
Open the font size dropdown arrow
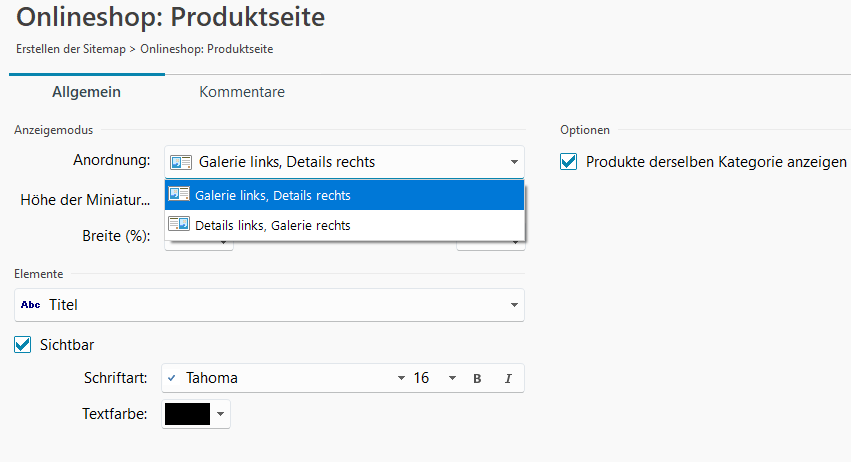pyautogui.click(x=452, y=378)
